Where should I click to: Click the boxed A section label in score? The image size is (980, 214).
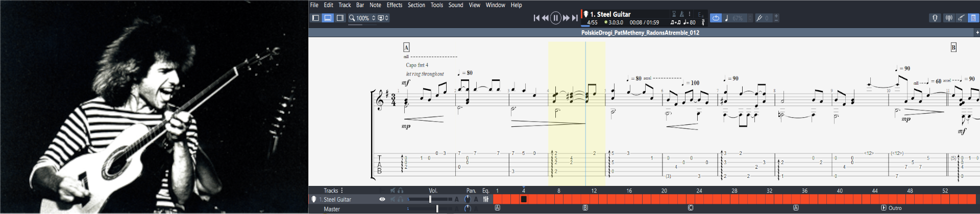(406, 47)
